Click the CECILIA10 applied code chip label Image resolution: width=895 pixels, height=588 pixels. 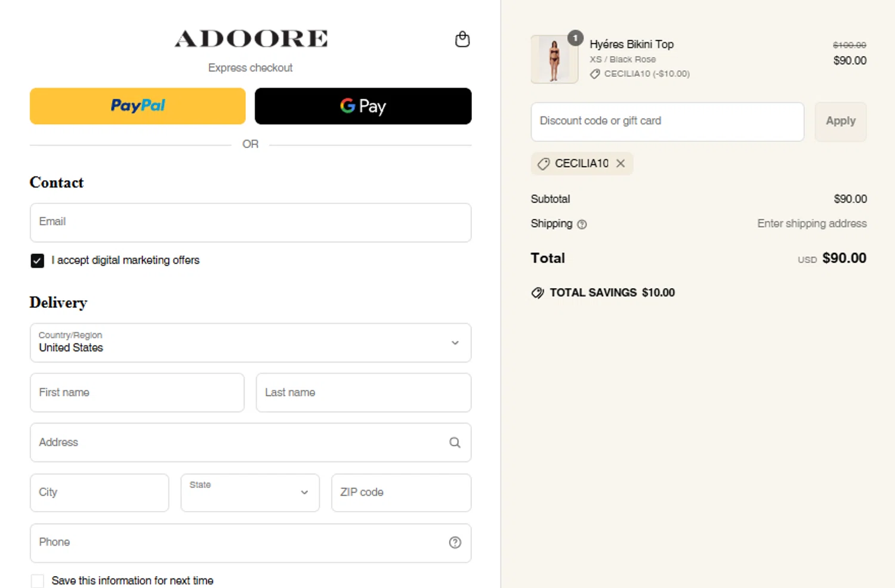pyautogui.click(x=582, y=163)
